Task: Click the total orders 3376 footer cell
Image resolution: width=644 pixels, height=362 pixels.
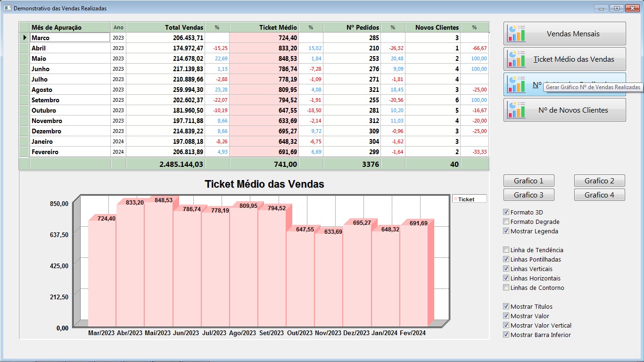Action: coord(352,164)
